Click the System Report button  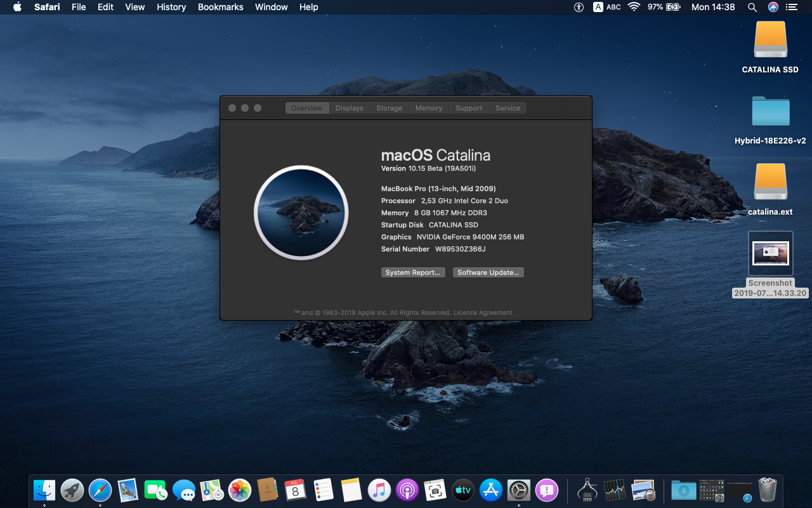pos(412,272)
